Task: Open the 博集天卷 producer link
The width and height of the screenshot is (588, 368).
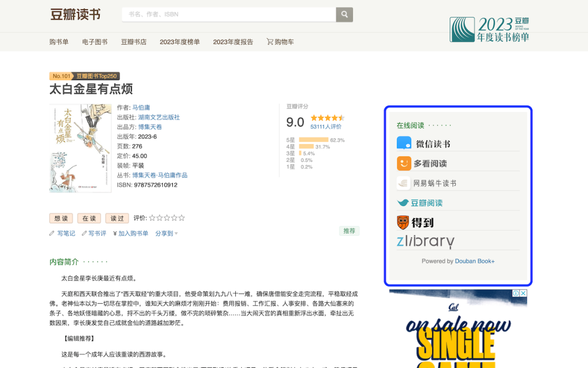Action: click(150, 127)
